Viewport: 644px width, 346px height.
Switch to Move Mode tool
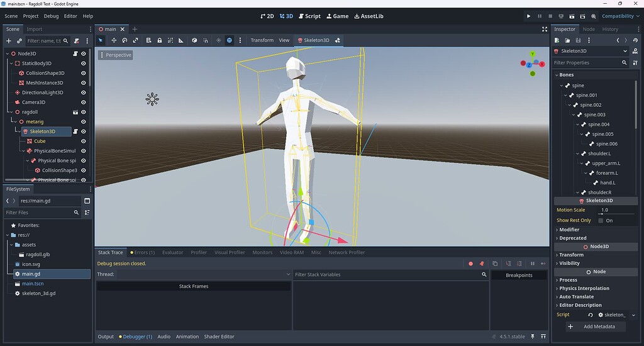pos(114,40)
